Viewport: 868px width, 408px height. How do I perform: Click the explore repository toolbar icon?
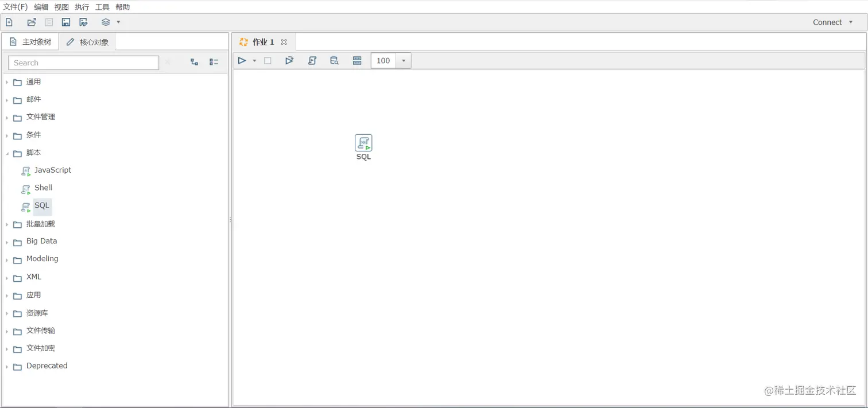pos(49,22)
